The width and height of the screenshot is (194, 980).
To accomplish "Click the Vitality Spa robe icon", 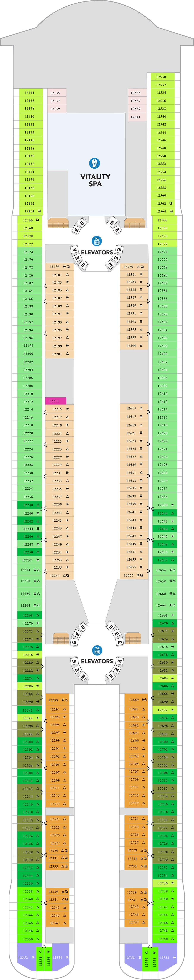I will tap(95, 163).
